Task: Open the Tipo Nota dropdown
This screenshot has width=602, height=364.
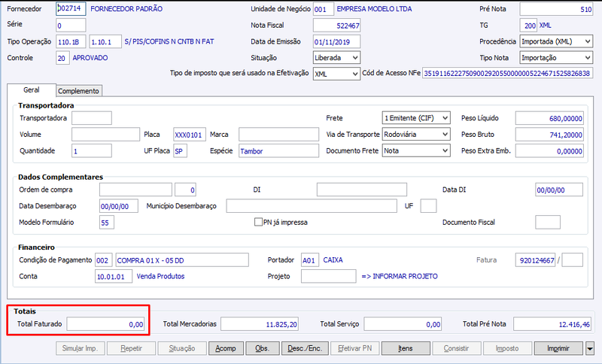Action: 556,58
